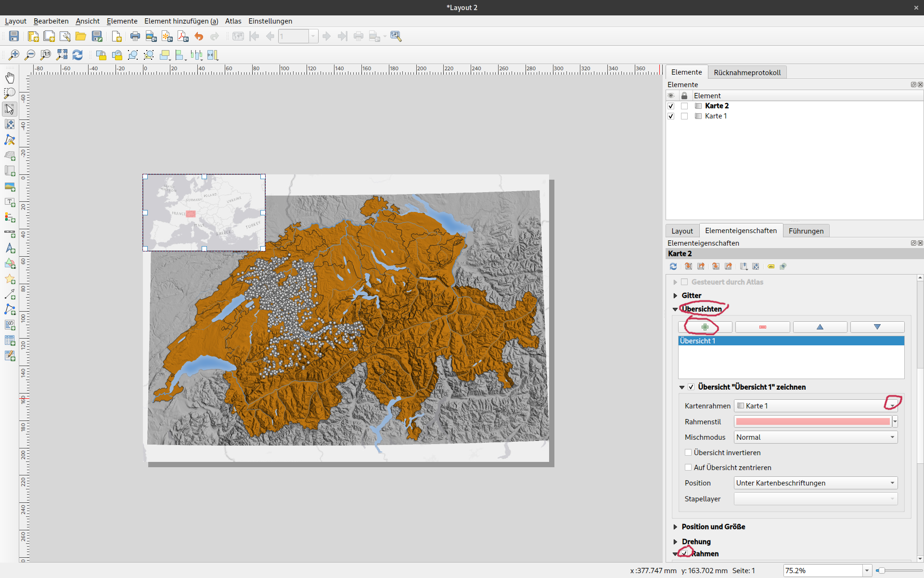Expand the Gitter section
This screenshot has height=578, width=924.
pos(675,295)
